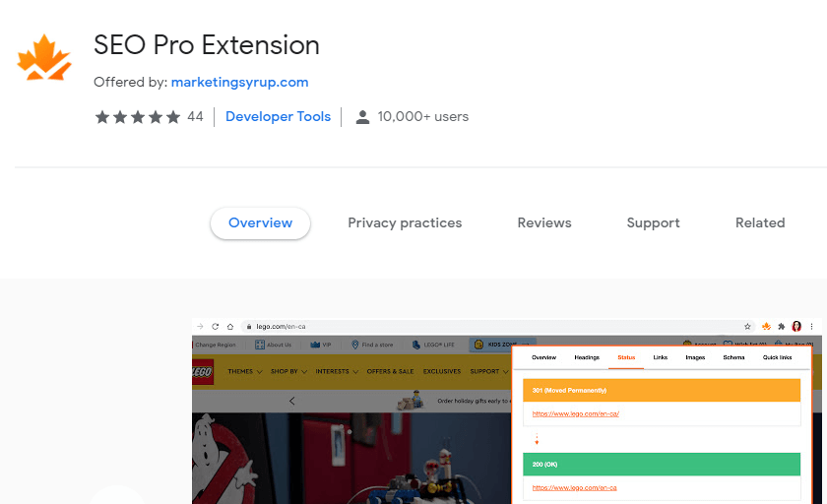Open the Related tab
827x504 pixels.
point(760,223)
